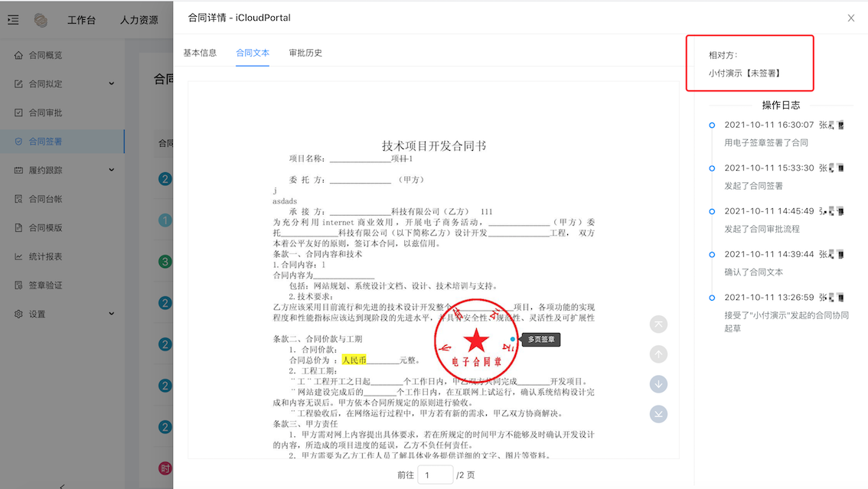Viewport: 868px width, 489px height.
Task: Open 统计报表 in the sidebar
Action: [45, 256]
